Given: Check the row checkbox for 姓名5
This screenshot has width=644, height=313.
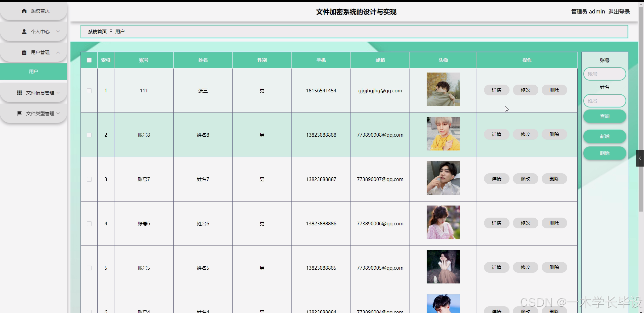Looking at the screenshot, I should point(89,268).
